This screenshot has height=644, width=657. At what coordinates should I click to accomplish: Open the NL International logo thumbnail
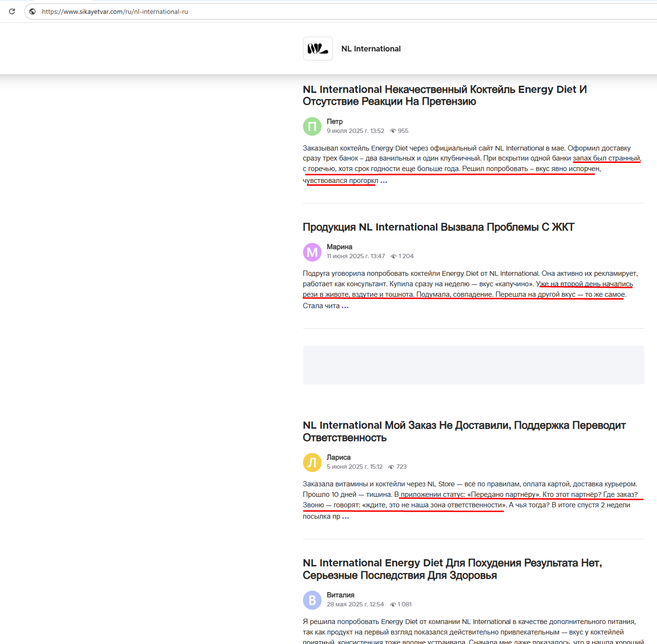(x=318, y=49)
